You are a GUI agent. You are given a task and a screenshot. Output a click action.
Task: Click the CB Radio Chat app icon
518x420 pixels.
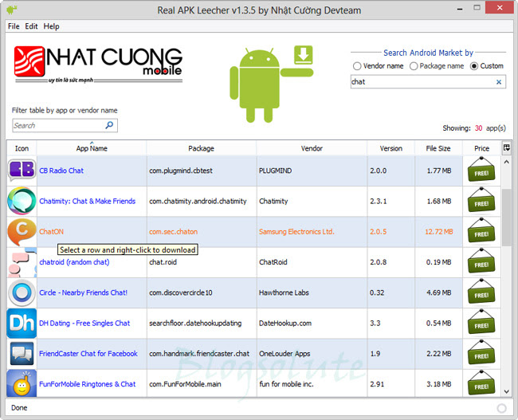[22, 171]
